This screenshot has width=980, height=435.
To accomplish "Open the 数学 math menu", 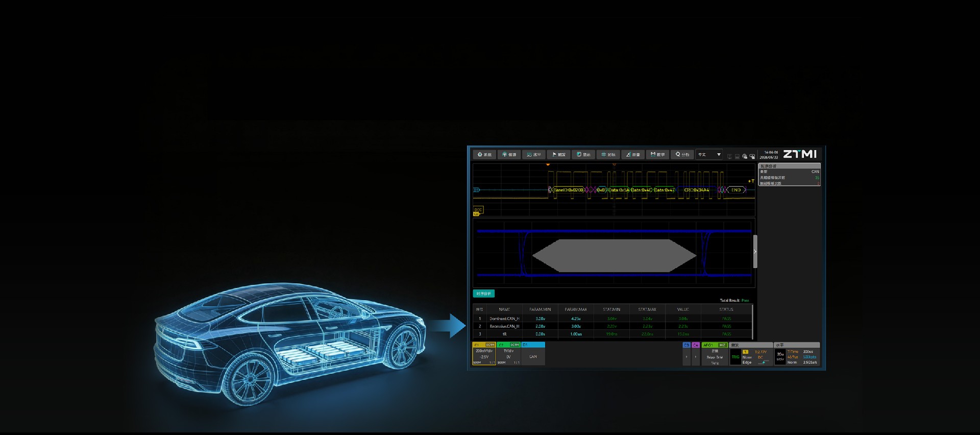I will pos(657,154).
